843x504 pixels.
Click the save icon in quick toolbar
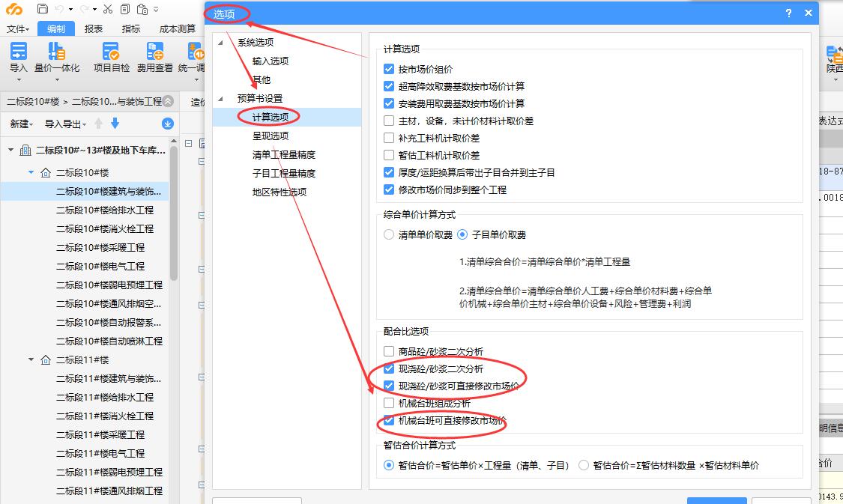pyautogui.click(x=43, y=8)
